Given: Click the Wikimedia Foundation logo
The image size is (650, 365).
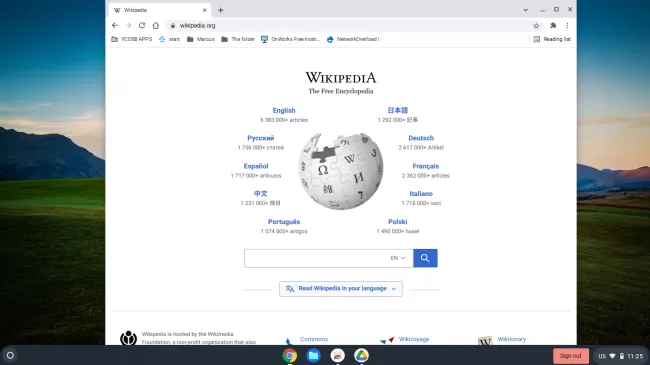Looking at the screenshot, I should click(x=129, y=338).
